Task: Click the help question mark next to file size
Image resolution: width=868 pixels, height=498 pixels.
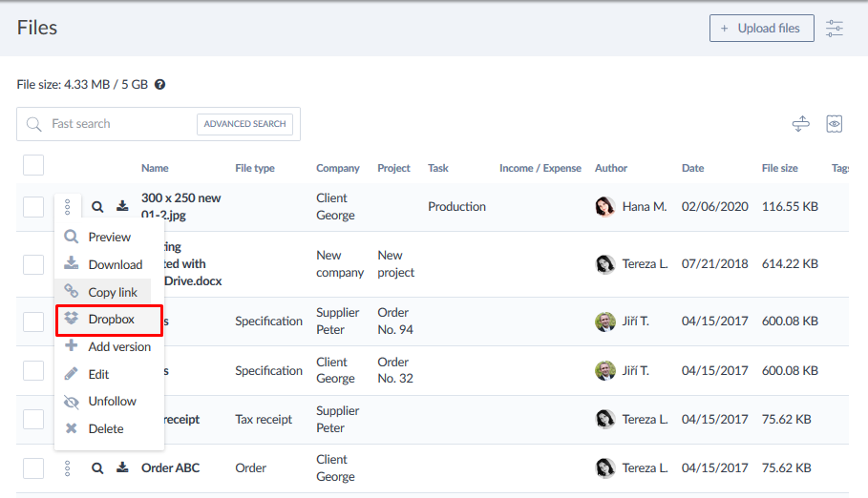Action: (160, 85)
